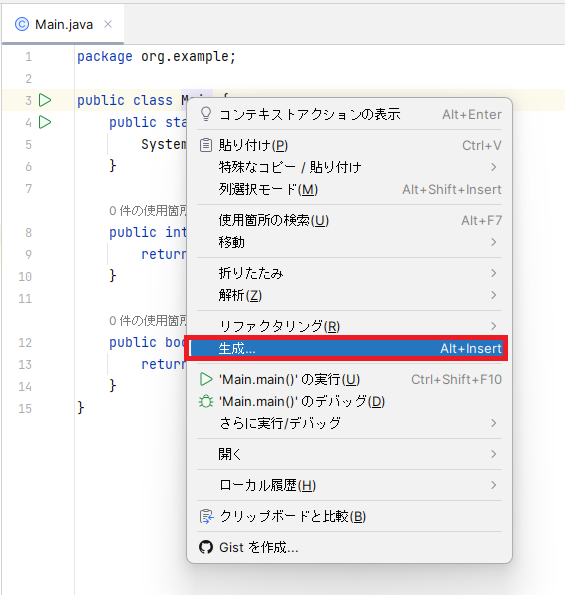Viewport: 565px width, 595px height.
Task: Click the class keyword on line 3
Action: [x=153, y=101]
